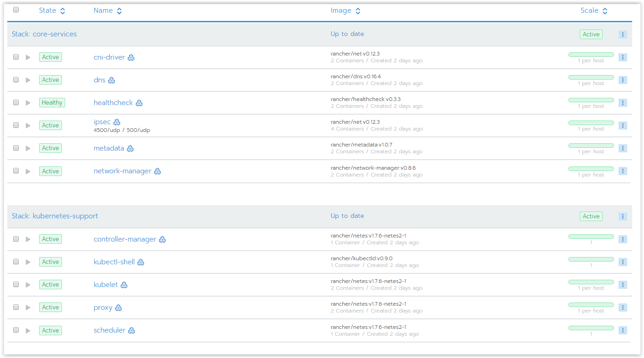The height and width of the screenshot is (358, 644).
Task: Open the action menu for proxy service
Action: (623, 308)
